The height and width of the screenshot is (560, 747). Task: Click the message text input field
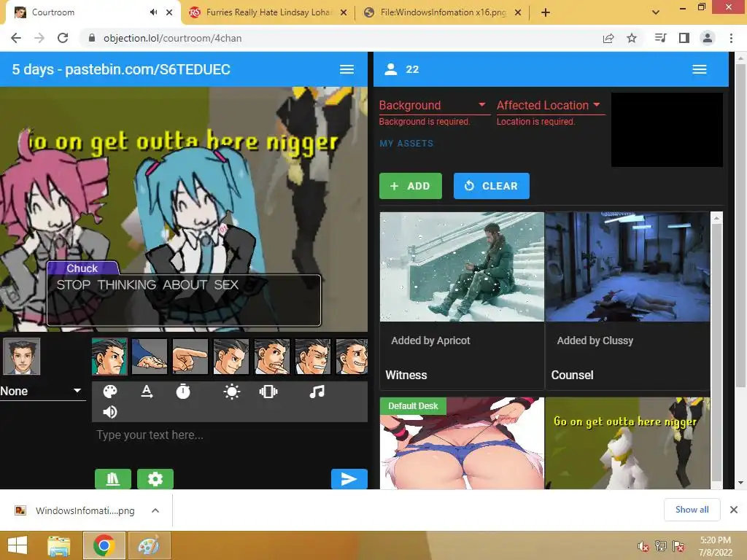[x=229, y=435]
